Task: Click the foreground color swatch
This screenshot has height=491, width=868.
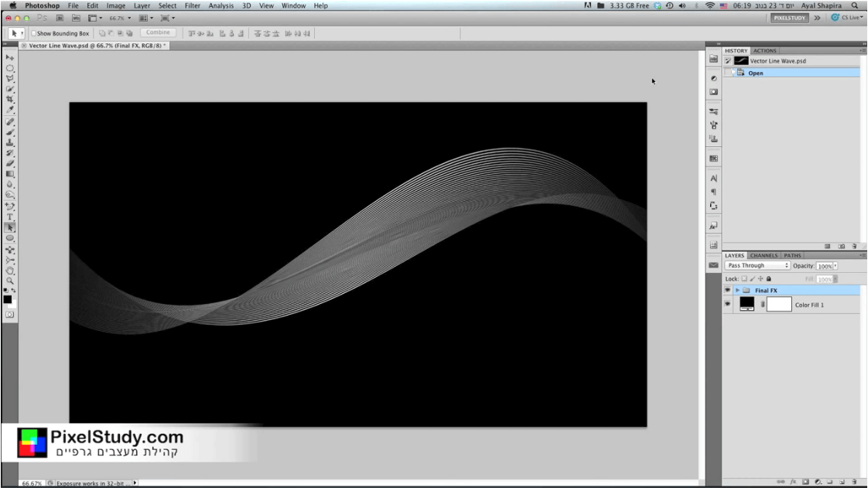Action: [x=7, y=299]
